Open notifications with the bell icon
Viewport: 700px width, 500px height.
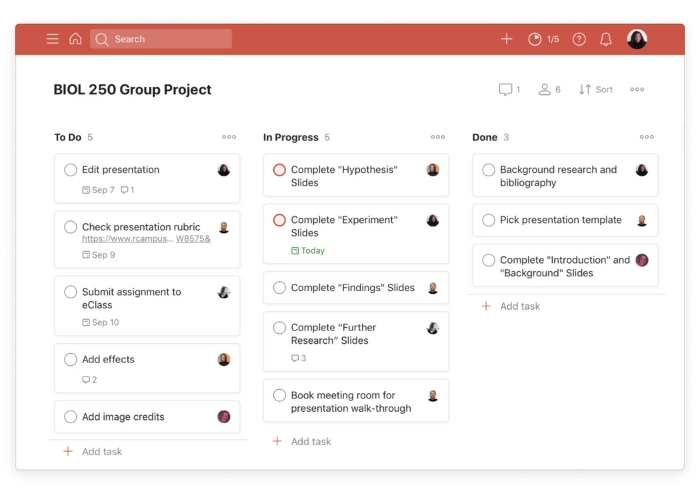coord(606,39)
